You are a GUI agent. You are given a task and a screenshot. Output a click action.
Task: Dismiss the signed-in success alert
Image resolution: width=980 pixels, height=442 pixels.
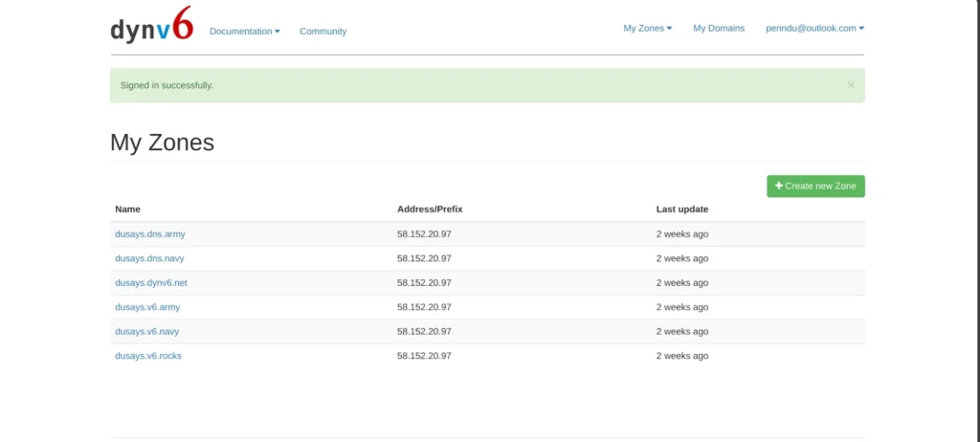[851, 85]
